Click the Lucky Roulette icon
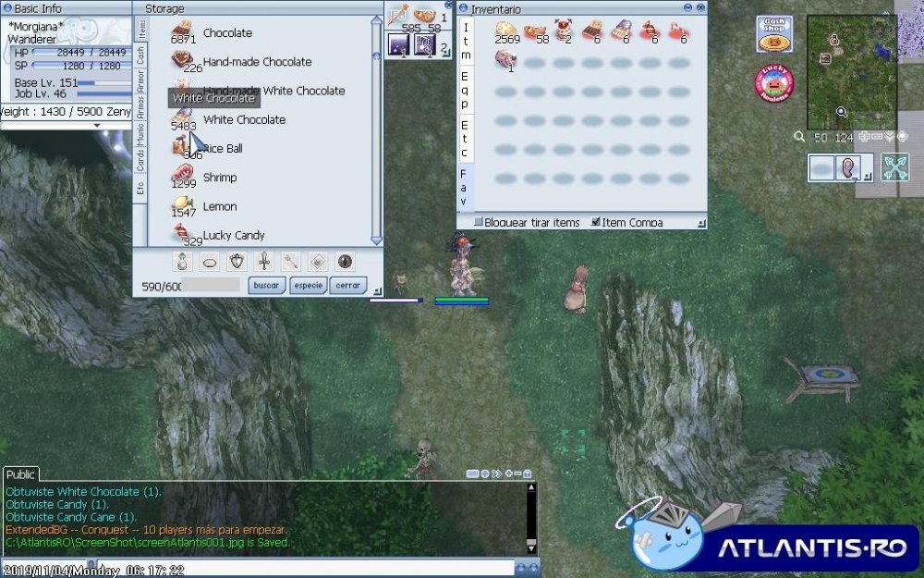The image size is (924, 578). [774, 83]
